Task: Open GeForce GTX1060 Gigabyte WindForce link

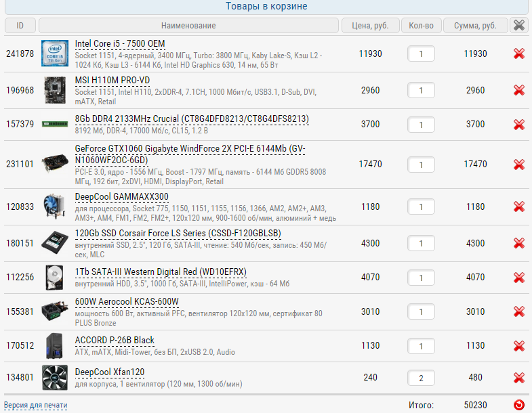Action: (x=190, y=154)
